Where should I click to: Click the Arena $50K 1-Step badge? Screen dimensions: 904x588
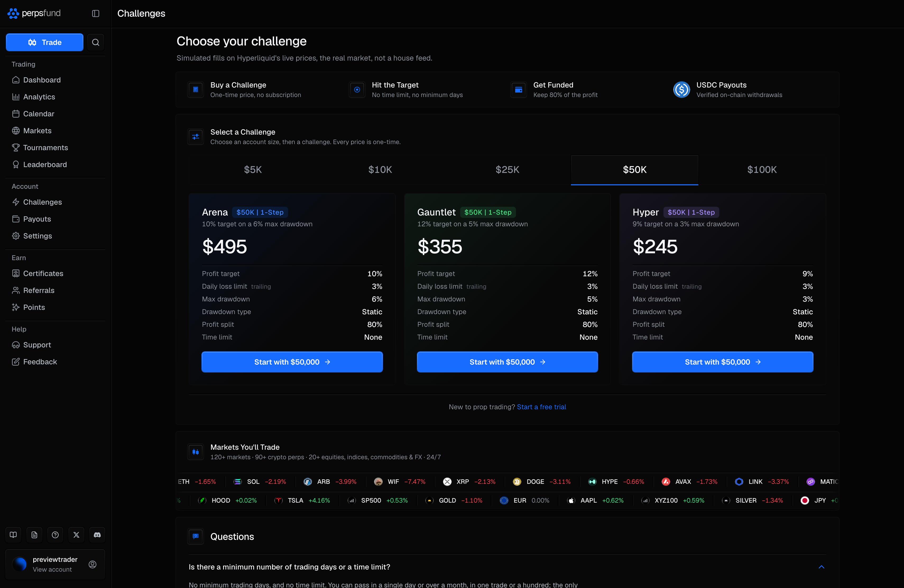(260, 212)
